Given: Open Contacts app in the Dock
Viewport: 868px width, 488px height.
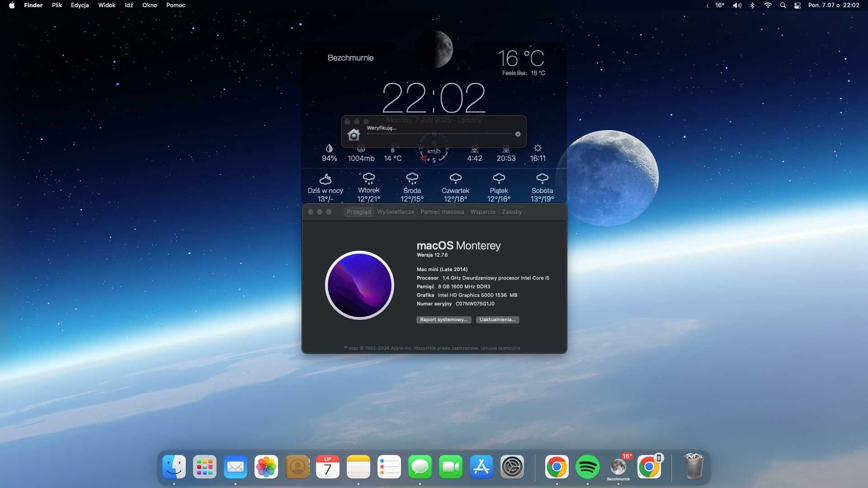Looking at the screenshot, I should 297,467.
